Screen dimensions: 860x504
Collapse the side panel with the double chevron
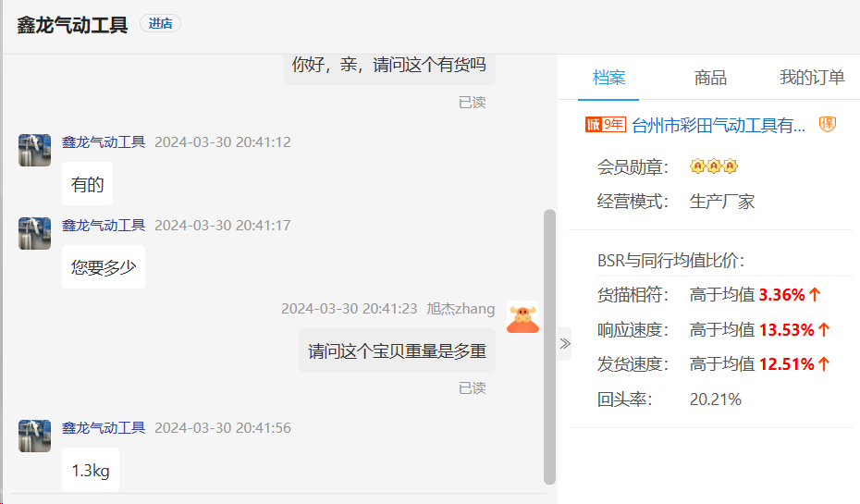tap(565, 344)
